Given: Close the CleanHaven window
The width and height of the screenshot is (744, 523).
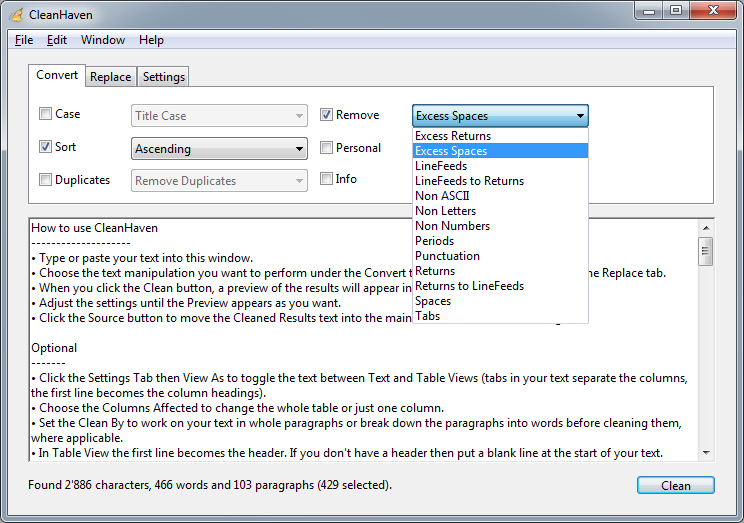Looking at the screenshot, I should pos(713,10).
